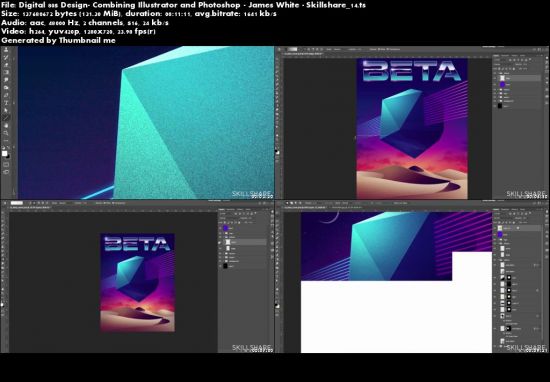Viewport: 550px width, 382px height.
Task: Hide the black thumbnail layer in top-right frame
Action: tap(494, 106)
